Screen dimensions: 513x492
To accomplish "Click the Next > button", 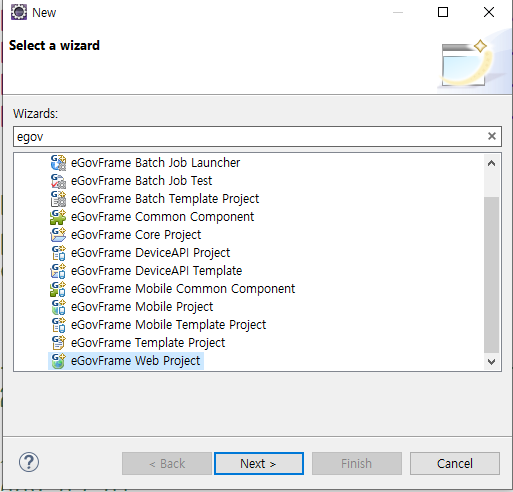I will 259,463.
